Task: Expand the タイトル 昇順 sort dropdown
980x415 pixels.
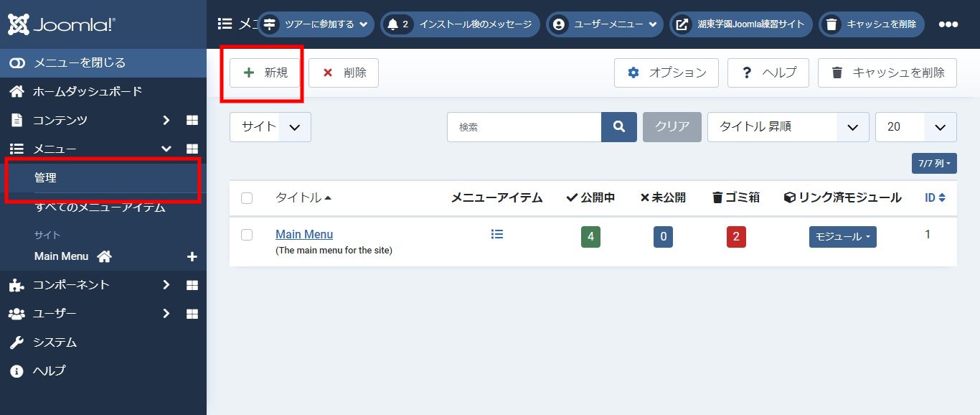Action: [x=788, y=127]
